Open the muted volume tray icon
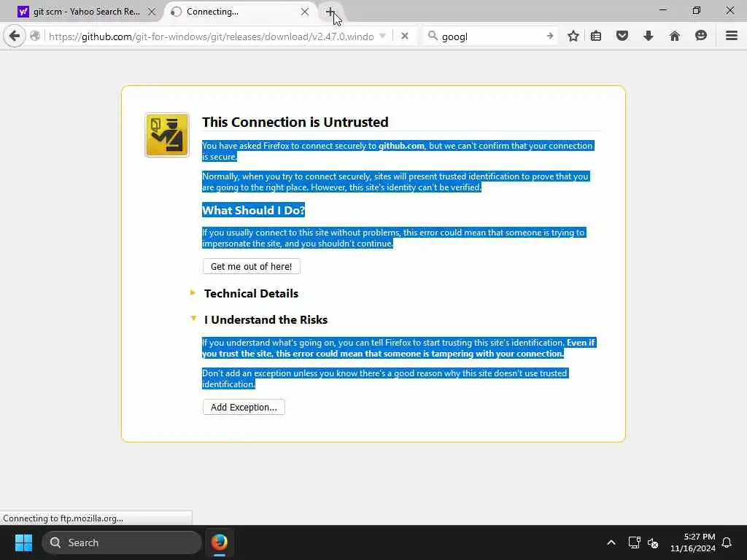This screenshot has width=747, height=560. 653,542
